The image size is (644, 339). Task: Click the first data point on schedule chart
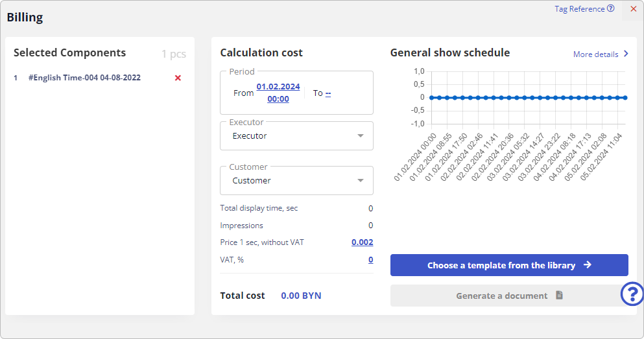tap(431, 97)
